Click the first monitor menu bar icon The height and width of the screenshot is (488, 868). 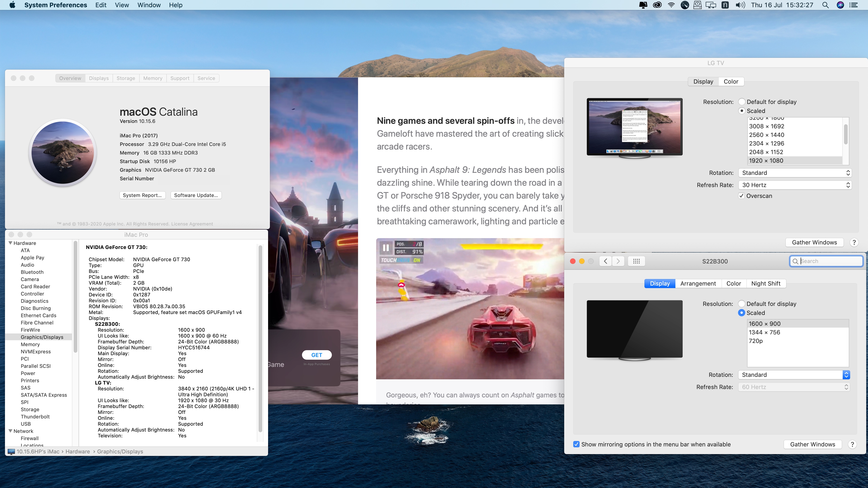[x=643, y=5]
